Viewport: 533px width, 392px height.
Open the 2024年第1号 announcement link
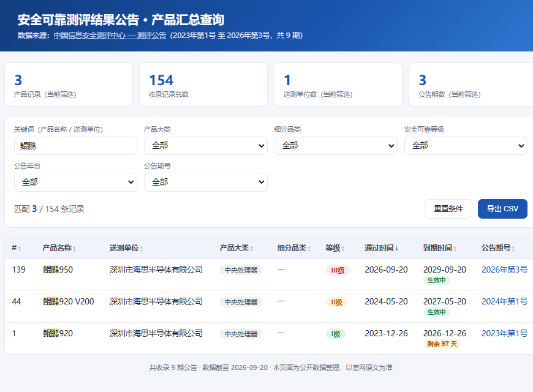[504, 301]
